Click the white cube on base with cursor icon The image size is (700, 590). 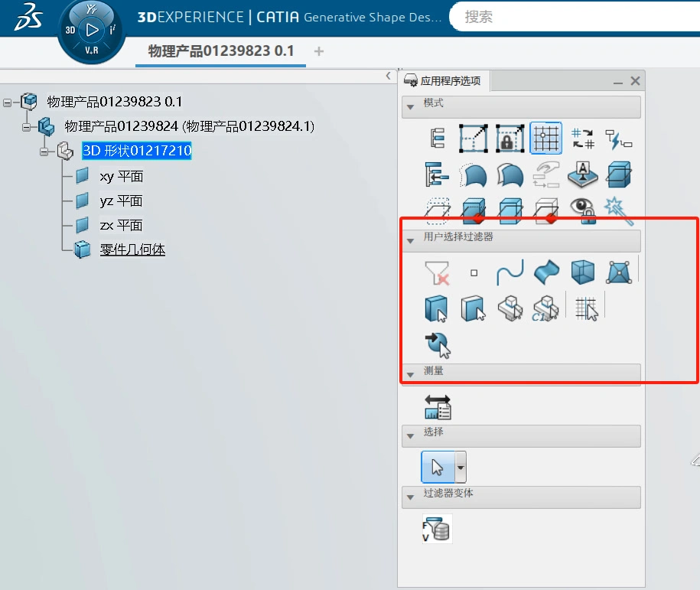(x=510, y=308)
